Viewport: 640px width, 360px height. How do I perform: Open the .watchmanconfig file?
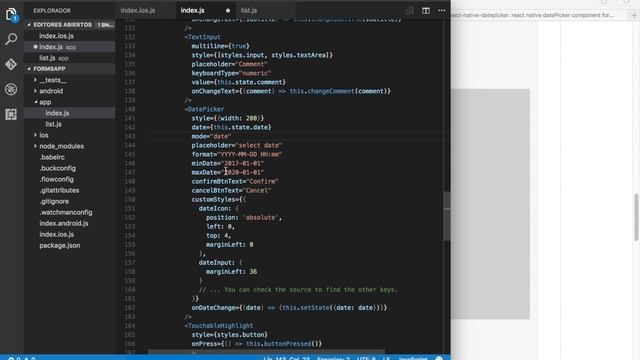point(66,212)
